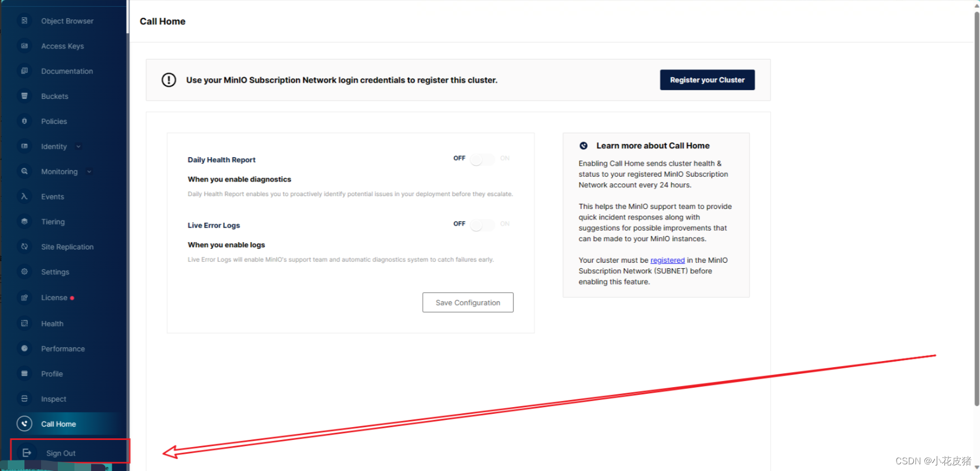The width and height of the screenshot is (980, 471).
Task: Click 'When you enable diagnostics' text
Action: [239, 179]
